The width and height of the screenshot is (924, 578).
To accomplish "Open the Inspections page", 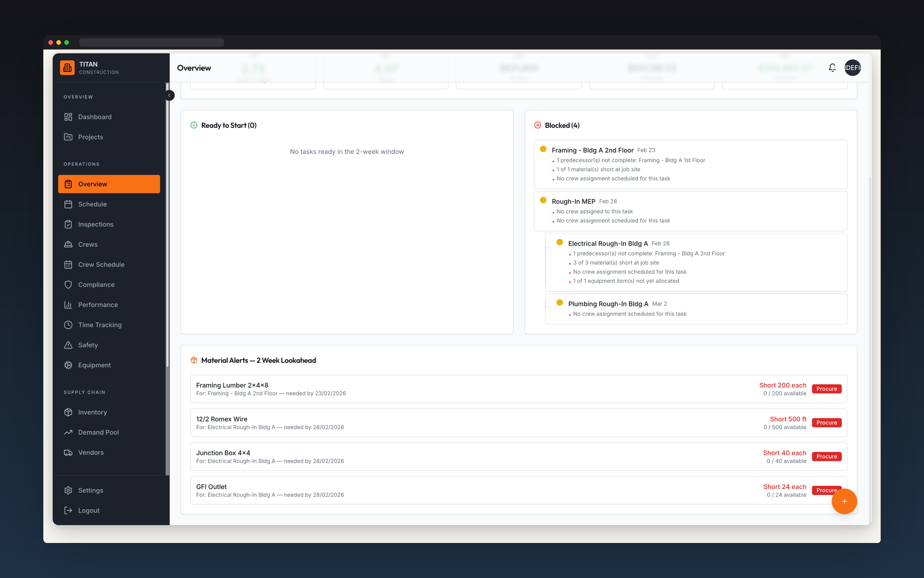I will coord(109,224).
